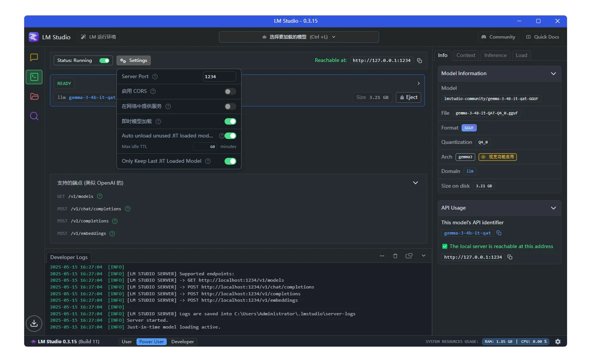Open My Models folder sidebar icon
The width and height of the screenshot is (589, 364).
[34, 96]
